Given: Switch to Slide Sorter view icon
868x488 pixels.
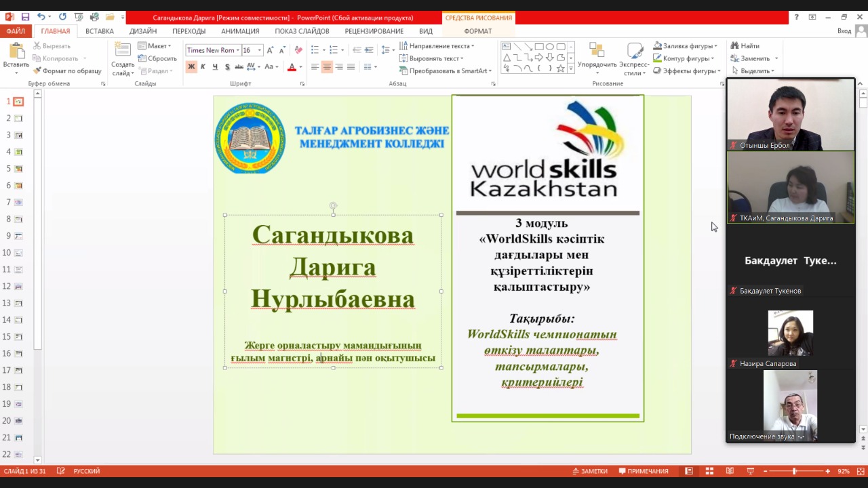Looking at the screenshot, I should coord(709,471).
